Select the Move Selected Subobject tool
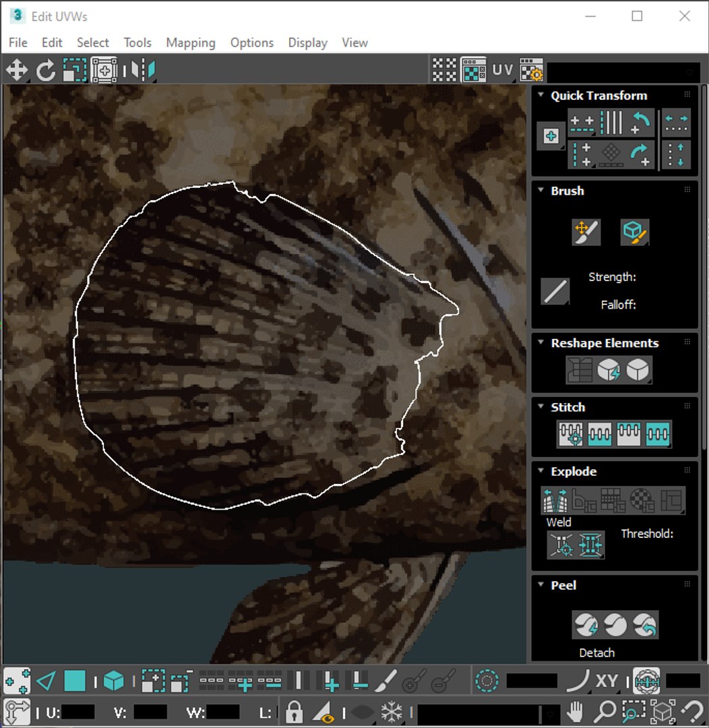The image size is (709, 728). [17, 71]
